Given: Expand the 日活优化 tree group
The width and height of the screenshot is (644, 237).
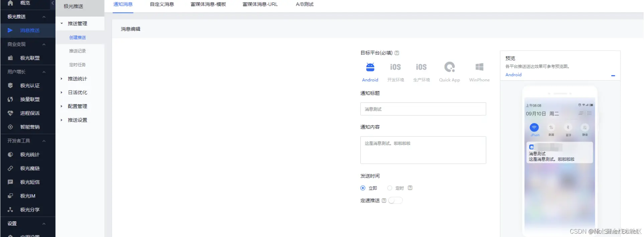Looking at the screenshot, I should (x=62, y=92).
